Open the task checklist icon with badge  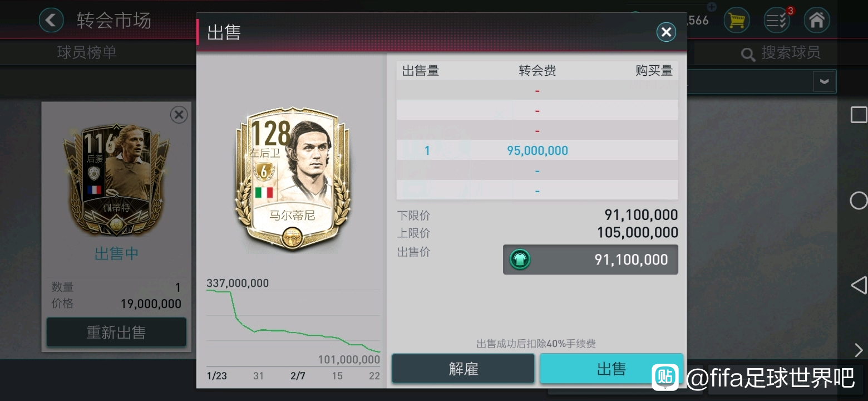click(777, 21)
